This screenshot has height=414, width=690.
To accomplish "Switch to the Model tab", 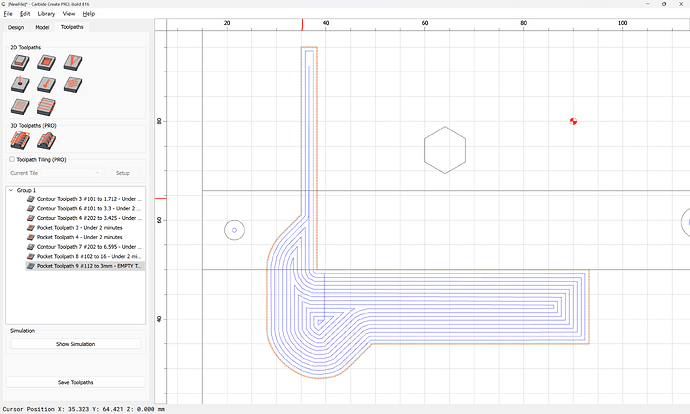I will [x=42, y=27].
